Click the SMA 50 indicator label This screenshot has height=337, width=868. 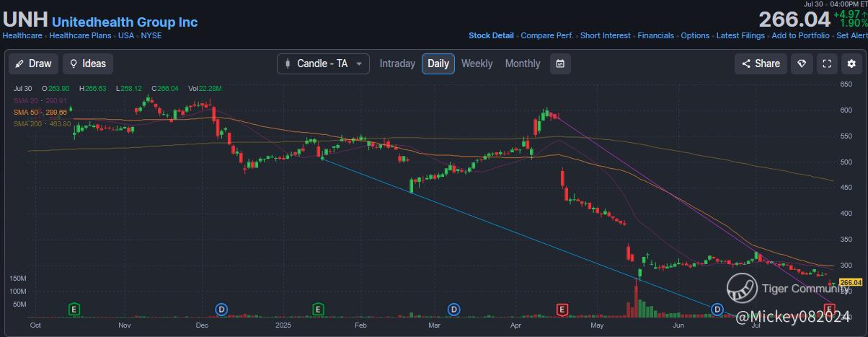coord(40,112)
